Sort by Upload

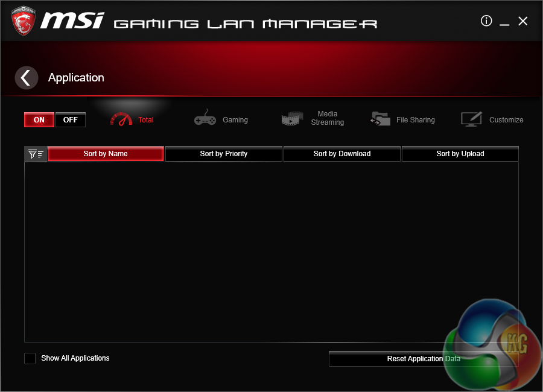coord(460,154)
